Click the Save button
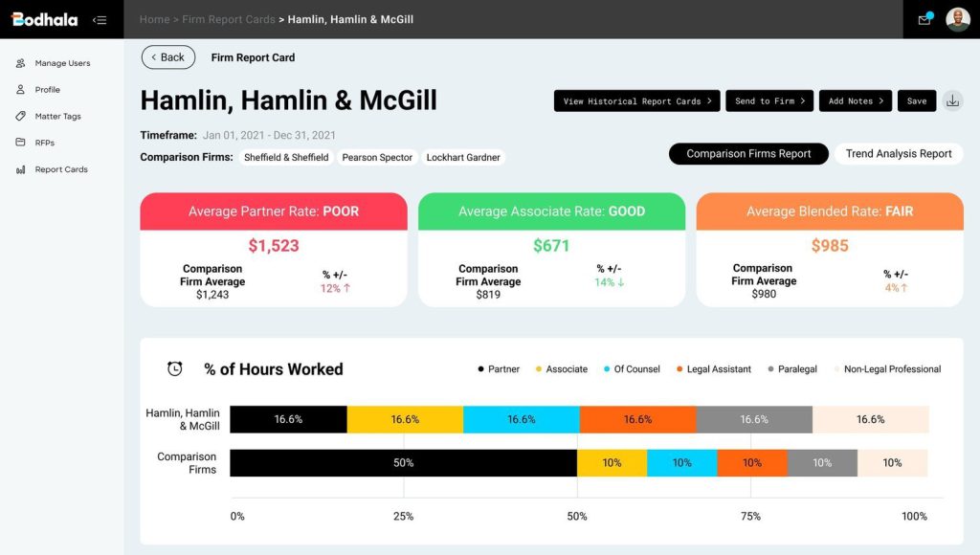The width and height of the screenshot is (980, 555). tap(917, 100)
